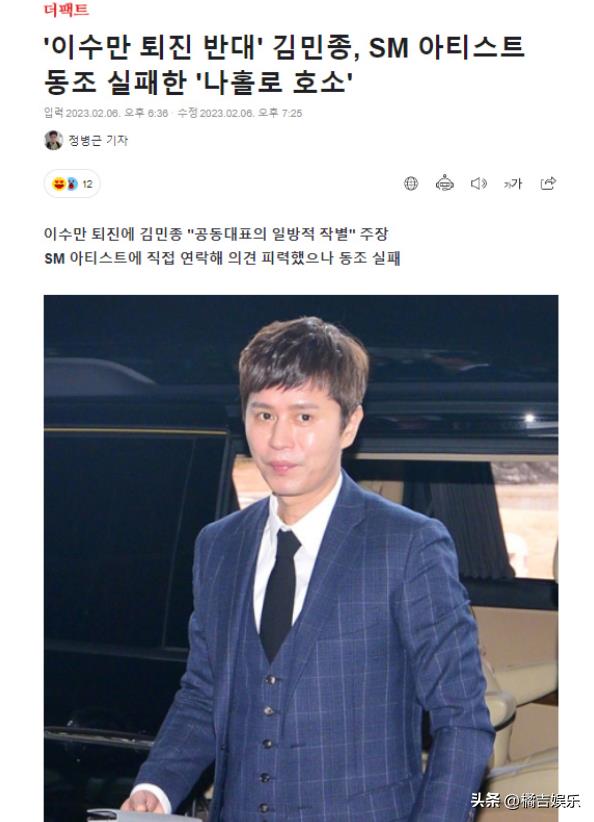Share the article using share icon
The height and width of the screenshot is (822, 594).
point(548,183)
